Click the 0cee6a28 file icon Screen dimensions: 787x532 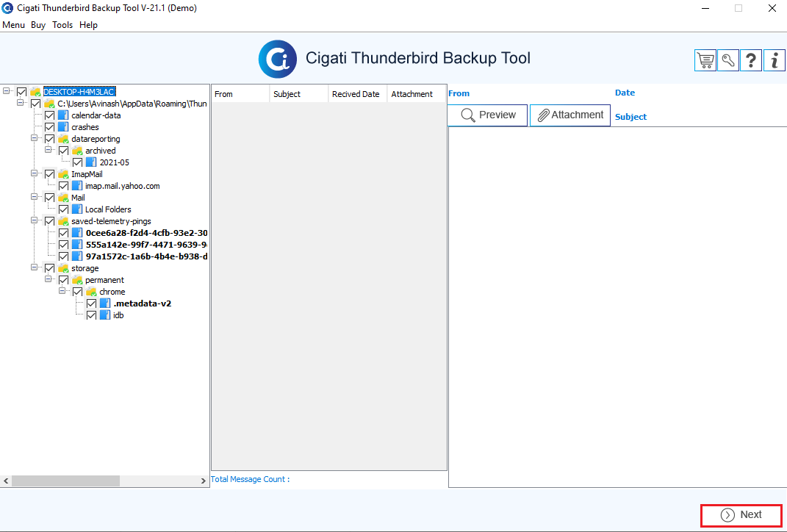click(x=77, y=233)
